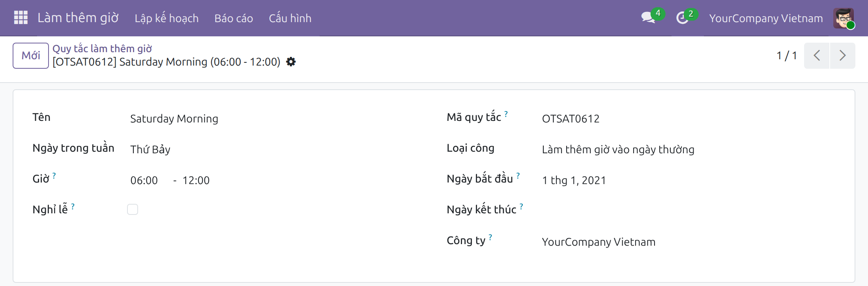This screenshot has width=868, height=286.
Task: Click the record title [OTSAT0612] Saturday Morning
Action: pos(166,62)
